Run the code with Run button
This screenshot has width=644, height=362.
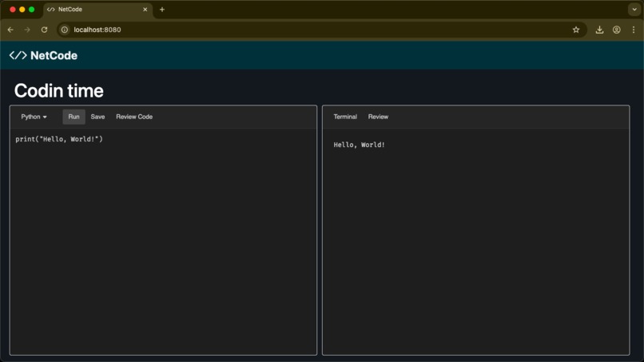(74, 117)
